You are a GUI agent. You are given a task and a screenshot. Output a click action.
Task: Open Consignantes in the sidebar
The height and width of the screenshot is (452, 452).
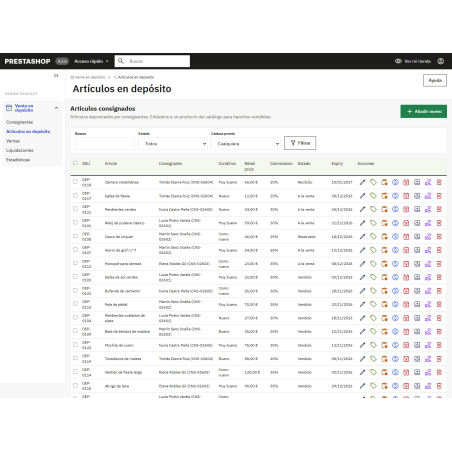(19, 122)
